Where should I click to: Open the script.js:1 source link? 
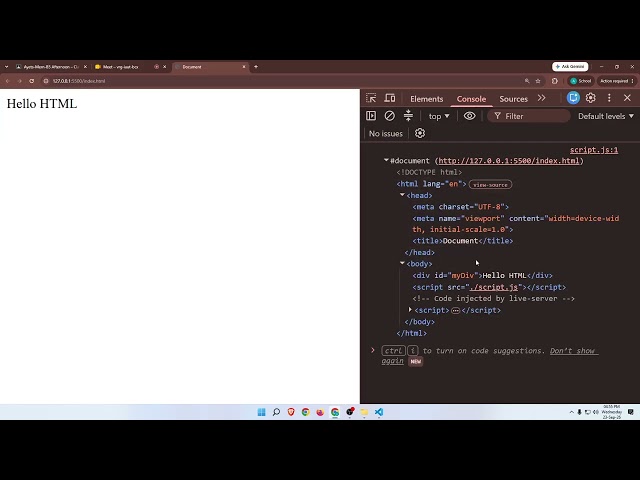coord(594,150)
